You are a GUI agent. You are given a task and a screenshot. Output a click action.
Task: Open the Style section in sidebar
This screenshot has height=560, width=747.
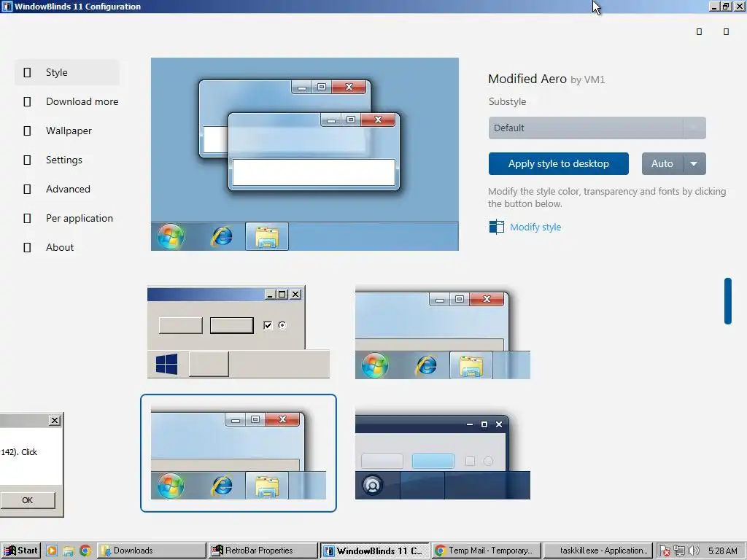(66, 72)
